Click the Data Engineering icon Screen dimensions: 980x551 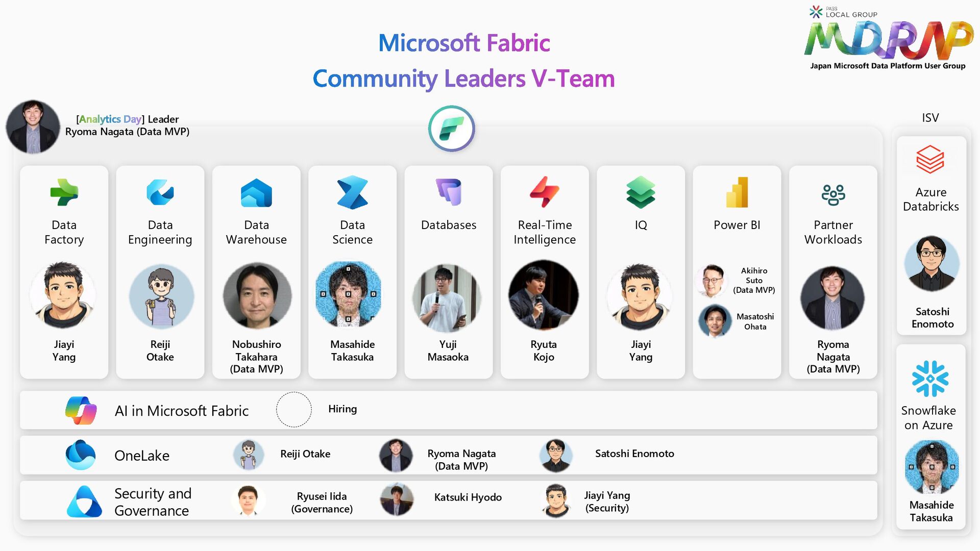click(x=160, y=192)
